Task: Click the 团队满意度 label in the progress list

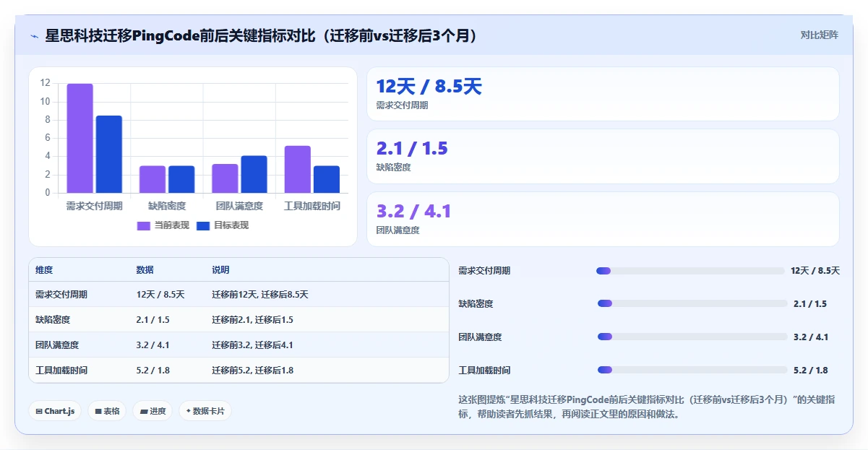Action: 480,337
